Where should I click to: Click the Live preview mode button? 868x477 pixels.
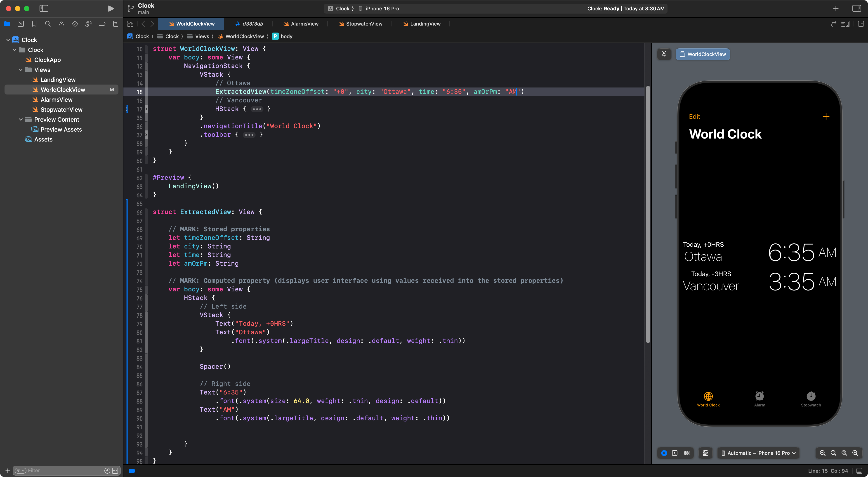point(664,453)
